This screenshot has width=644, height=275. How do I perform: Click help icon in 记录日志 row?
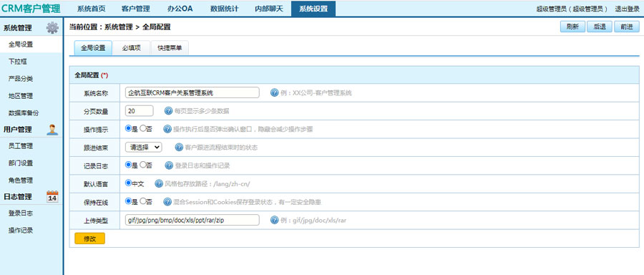(169, 165)
